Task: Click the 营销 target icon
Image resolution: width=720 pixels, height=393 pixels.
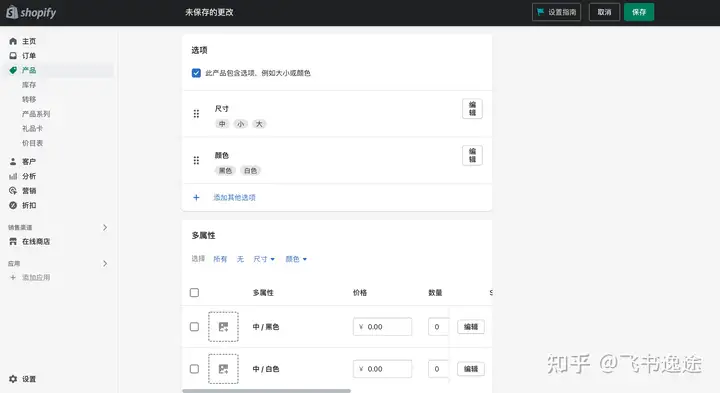Action: [13, 191]
